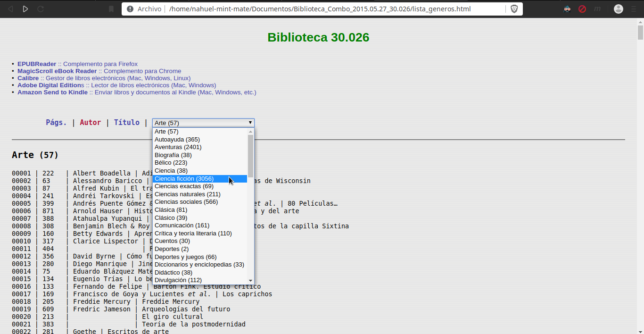Click the dropdown list's scroll-down arrow
Screen dimensions: 644x334
point(251,280)
